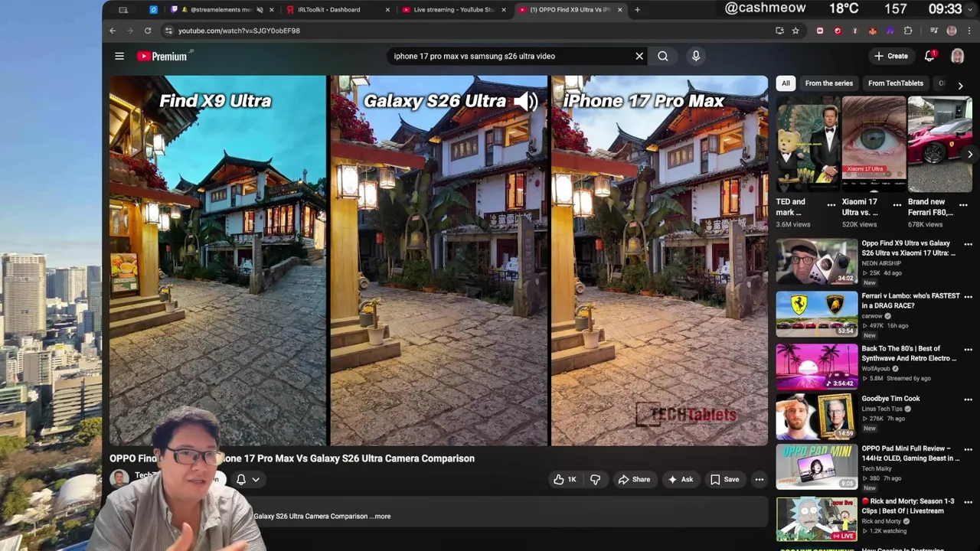Start voice search with microphone icon
The height and width of the screenshot is (551, 980).
[x=696, y=56]
